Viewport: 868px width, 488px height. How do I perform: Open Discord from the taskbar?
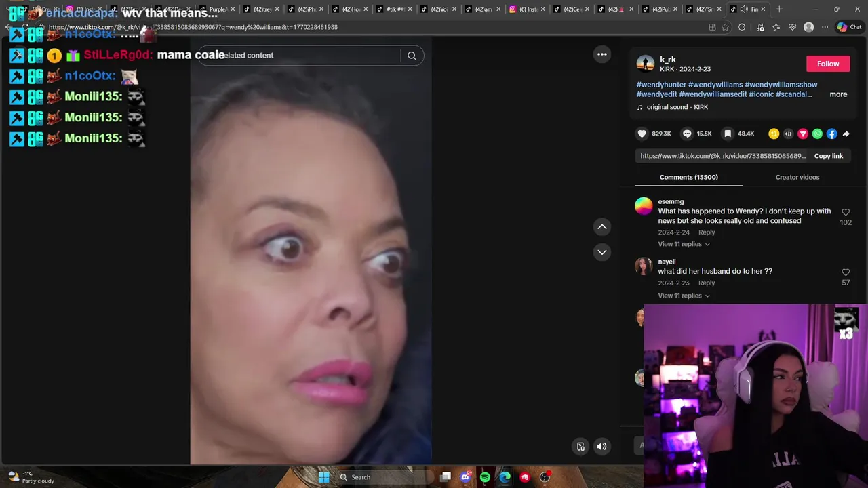(465, 477)
